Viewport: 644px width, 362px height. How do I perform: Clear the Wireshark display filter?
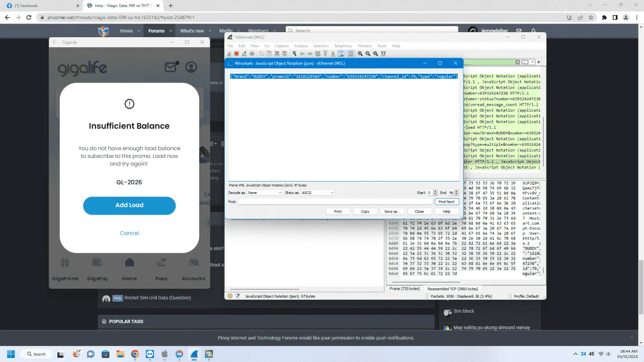pos(517,62)
